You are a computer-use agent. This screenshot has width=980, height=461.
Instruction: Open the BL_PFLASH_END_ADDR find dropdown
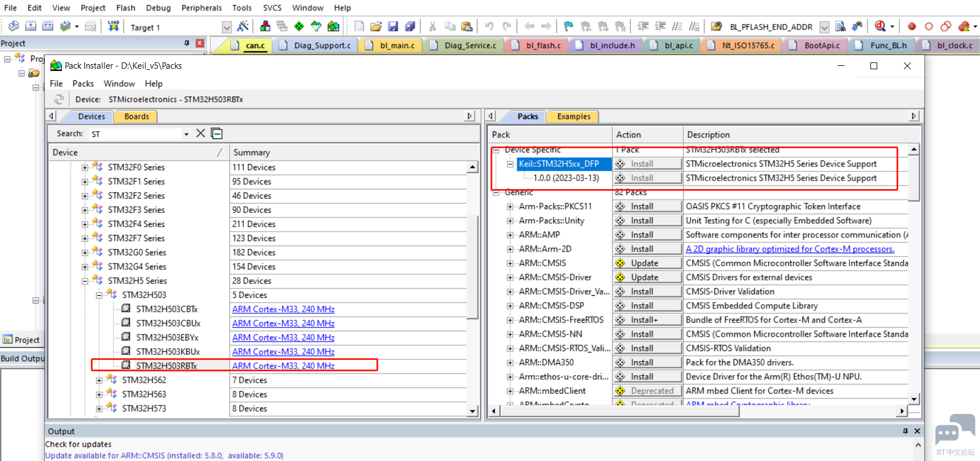pos(824,27)
